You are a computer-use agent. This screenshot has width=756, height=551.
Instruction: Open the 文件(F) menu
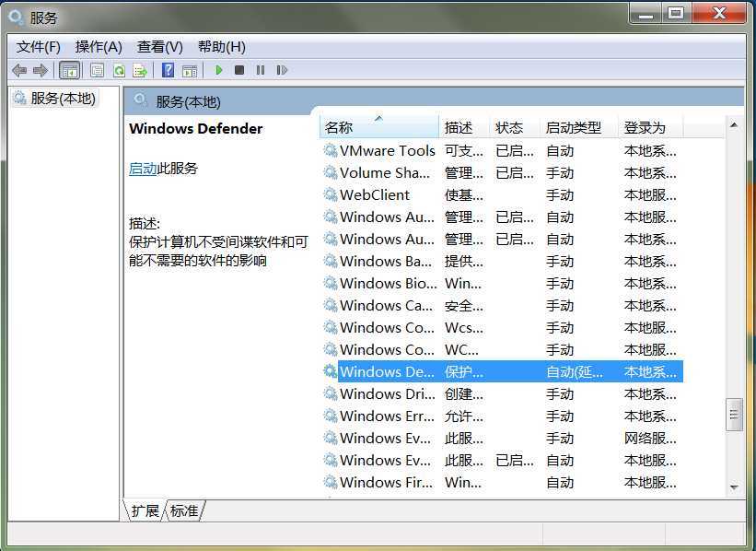pos(39,47)
